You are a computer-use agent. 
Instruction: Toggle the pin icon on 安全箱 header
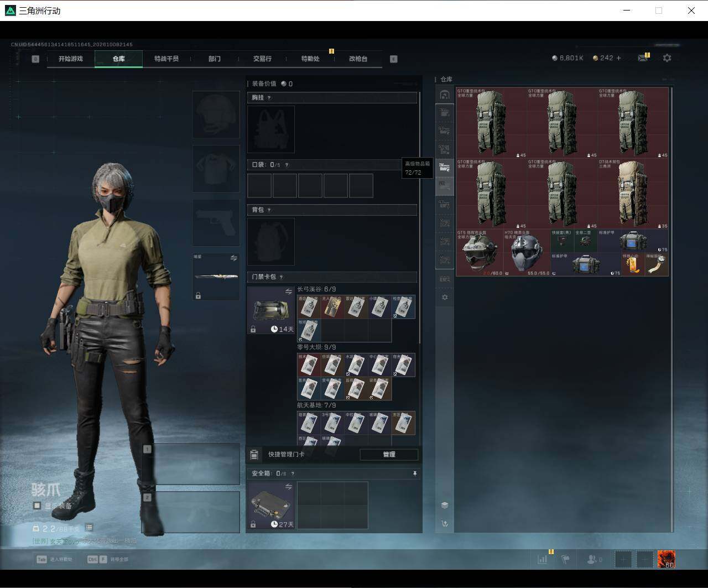pyautogui.click(x=415, y=473)
